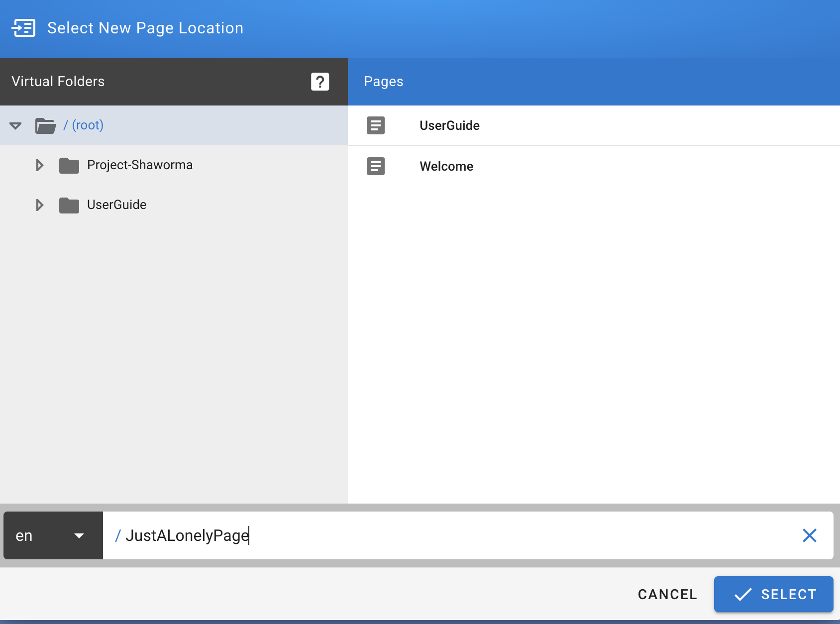Screen dimensions: 840x624
Task: Click the UserGuide page document icon
Action: (376, 125)
